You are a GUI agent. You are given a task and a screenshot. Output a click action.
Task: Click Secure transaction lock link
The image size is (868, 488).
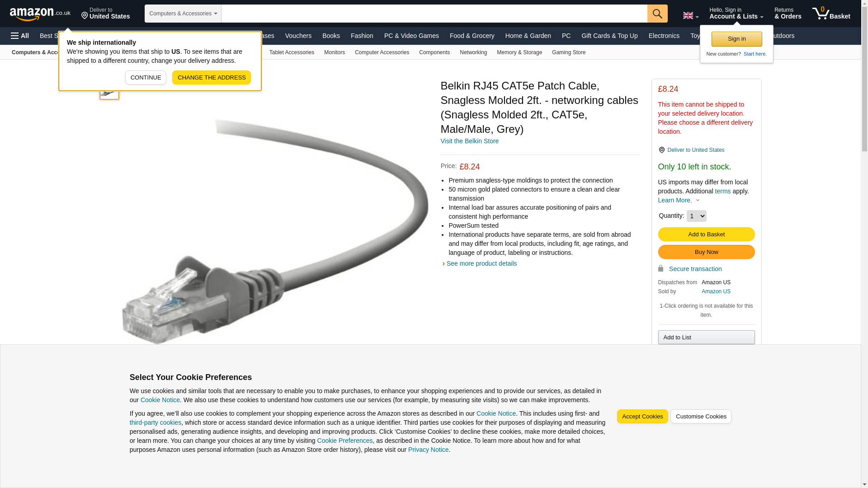pos(695,269)
